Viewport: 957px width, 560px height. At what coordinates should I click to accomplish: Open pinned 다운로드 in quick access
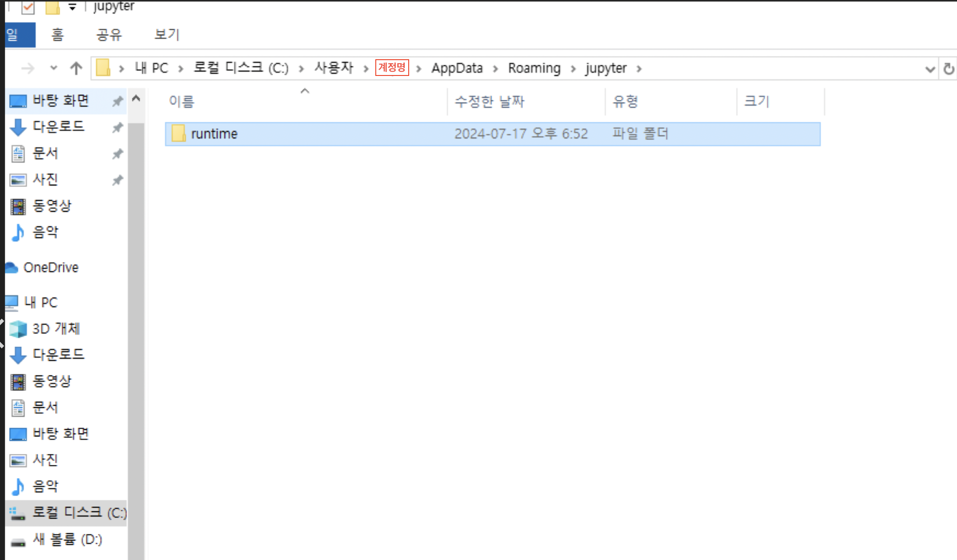pyautogui.click(x=58, y=127)
